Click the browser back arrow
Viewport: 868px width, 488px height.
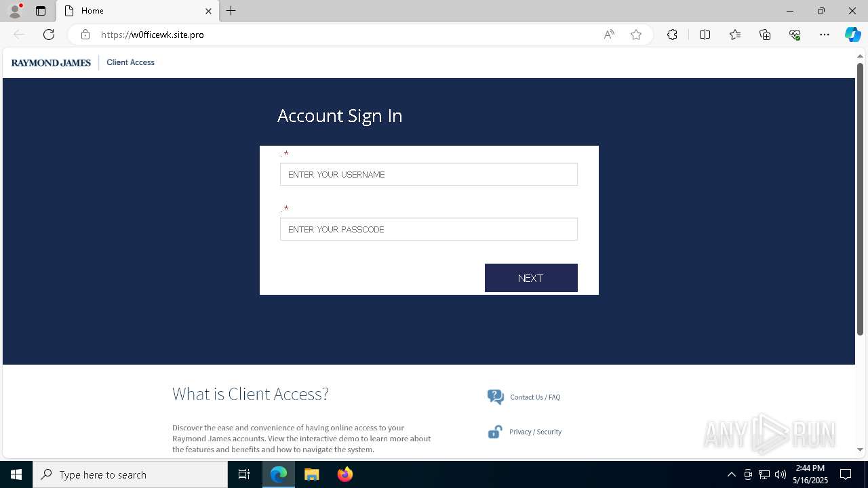(x=19, y=35)
